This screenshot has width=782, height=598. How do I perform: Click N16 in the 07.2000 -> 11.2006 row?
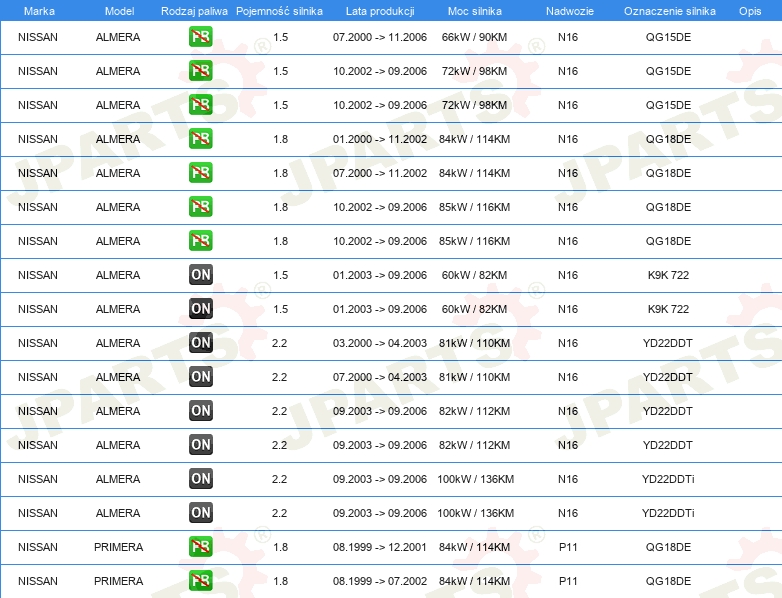click(568, 37)
